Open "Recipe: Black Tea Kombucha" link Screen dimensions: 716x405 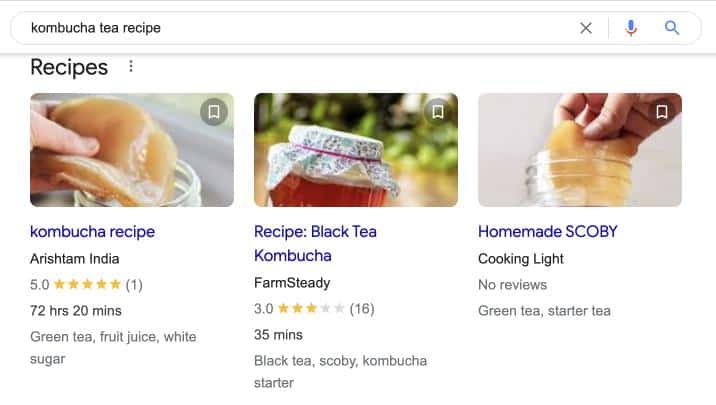[315, 231]
